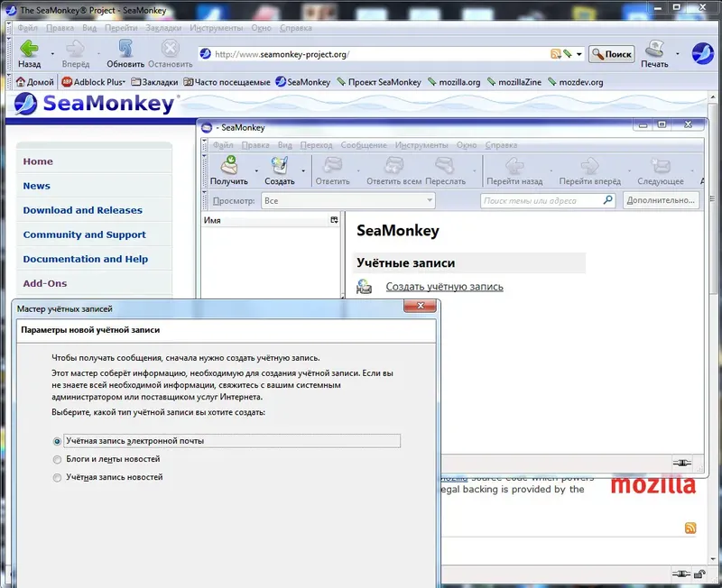Open browser Инструменты menu
The height and width of the screenshot is (588, 722).
[x=216, y=28]
